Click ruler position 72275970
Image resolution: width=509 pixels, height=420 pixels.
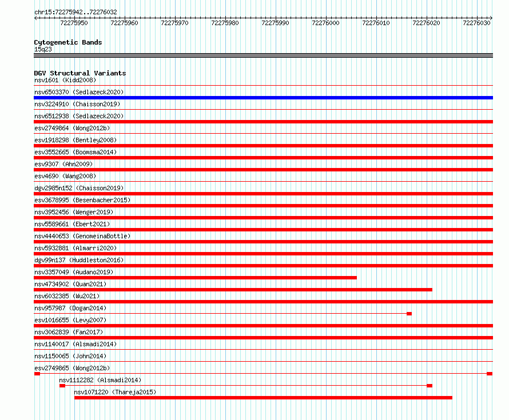pyautogui.click(x=174, y=23)
